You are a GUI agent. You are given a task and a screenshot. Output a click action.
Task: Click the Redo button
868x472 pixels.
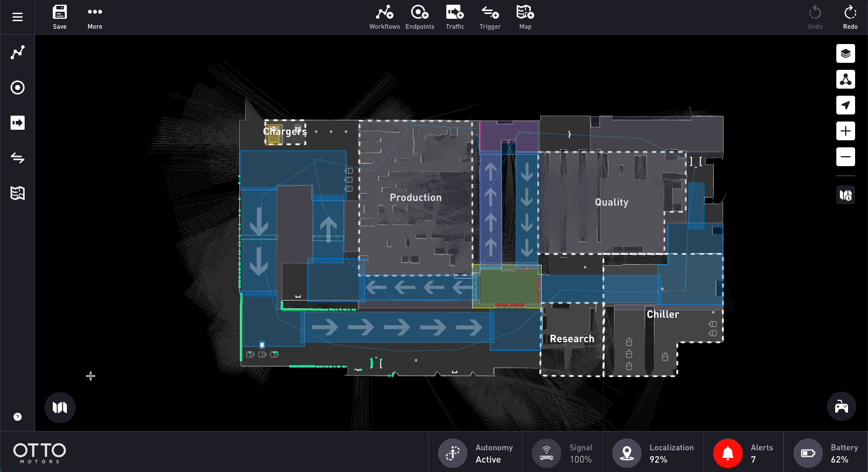(850, 17)
